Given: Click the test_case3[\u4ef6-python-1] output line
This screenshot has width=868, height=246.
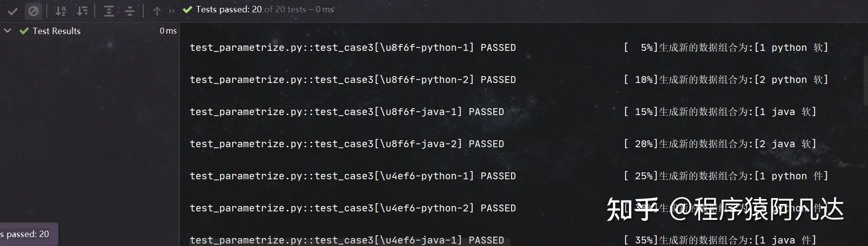Looking at the screenshot, I should coord(352,176).
